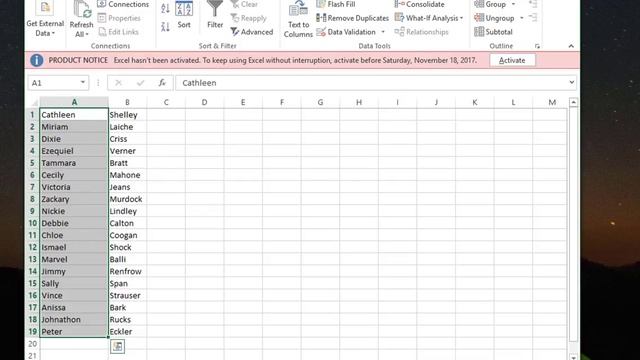
Task: Click the Relationships command
Action: pos(421,32)
